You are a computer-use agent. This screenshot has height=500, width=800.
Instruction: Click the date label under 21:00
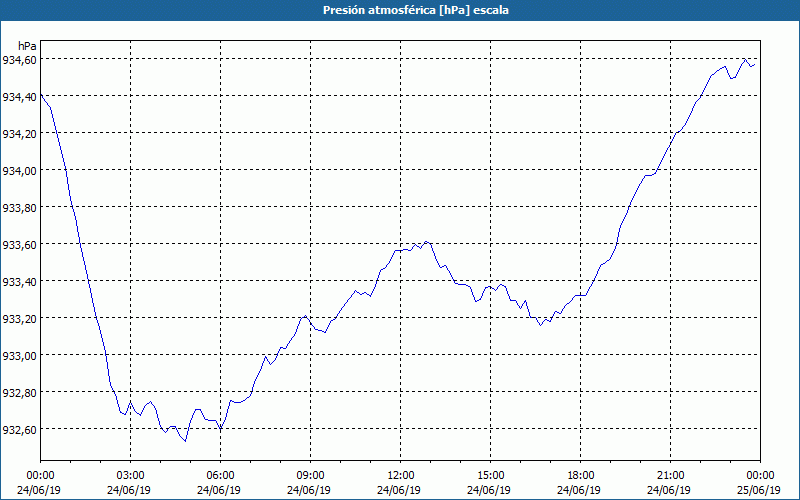click(669, 490)
